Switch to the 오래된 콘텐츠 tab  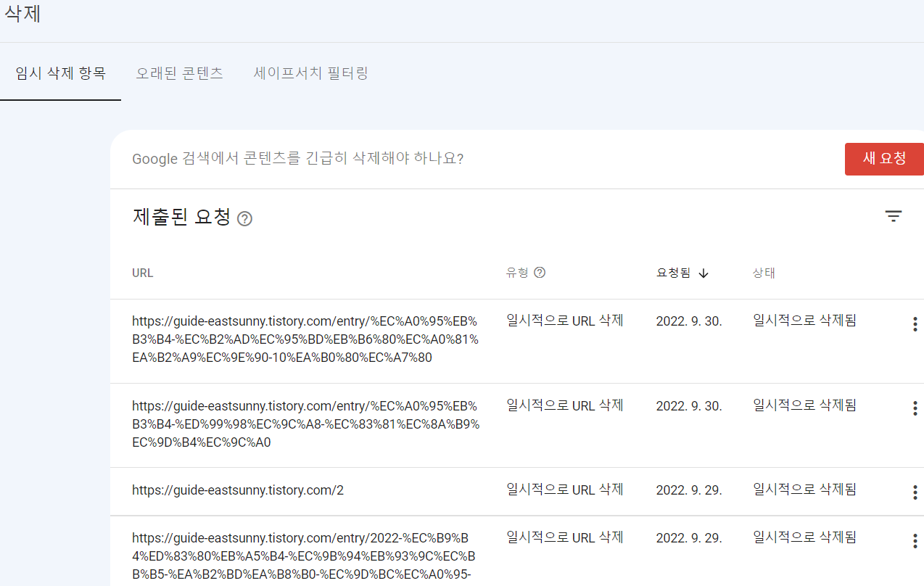point(179,73)
